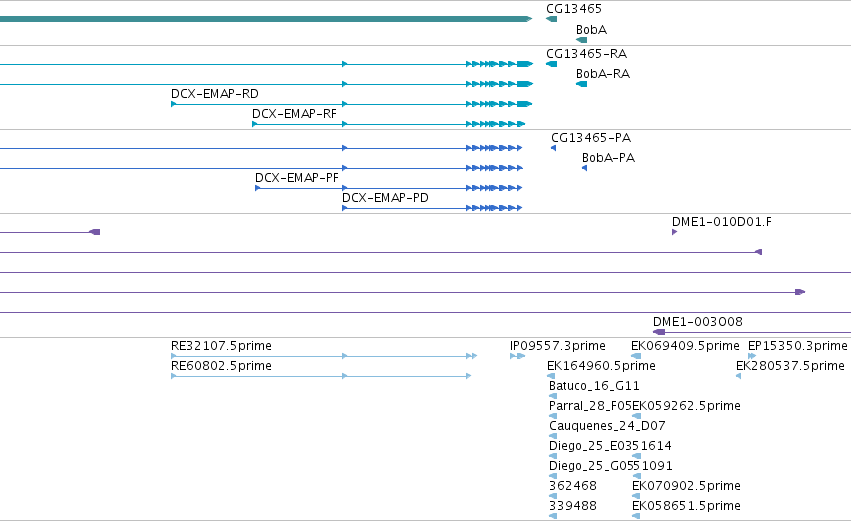Select the EK058651.5prime label
Viewport: 851px width, 521px height.
click(686, 506)
